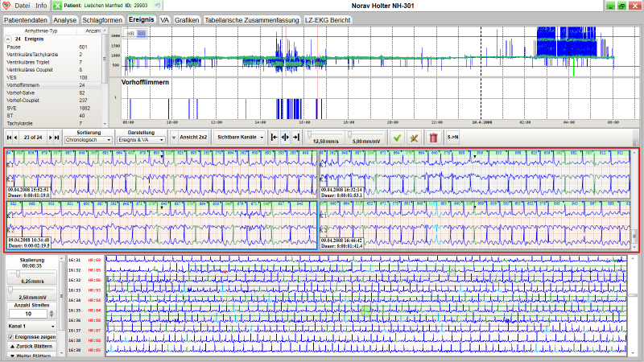The width and height of the screenshot is (644, 362).
Task: Expand the Sichtbare Kanäle dropdown
Action: pyautogui.click(x=240, y=138)
